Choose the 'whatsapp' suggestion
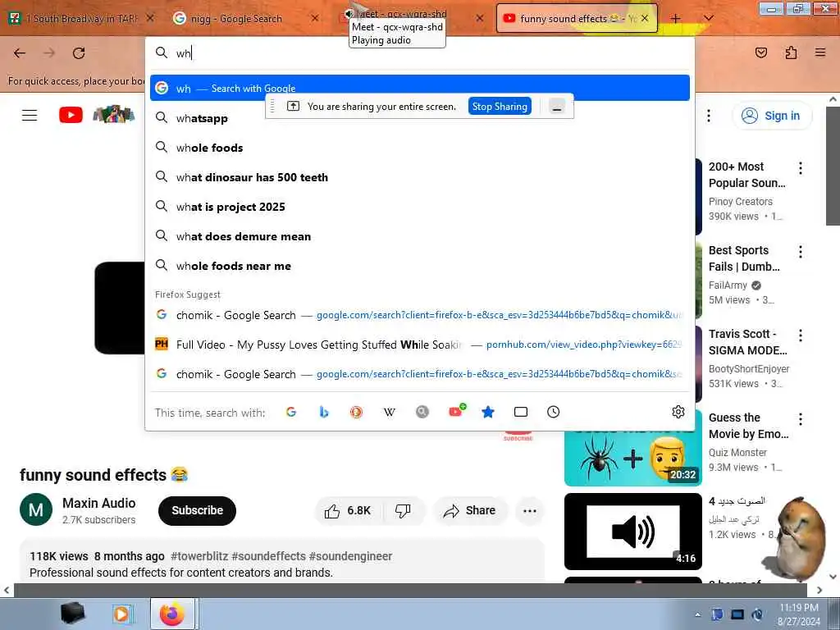Viewport: 840px width, 630px height. point(419,118)
